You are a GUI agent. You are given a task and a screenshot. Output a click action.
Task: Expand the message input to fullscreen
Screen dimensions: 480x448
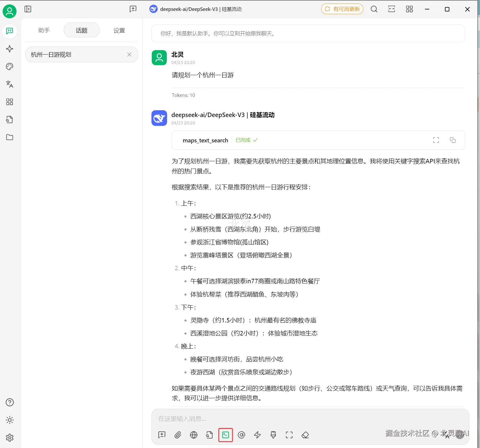(x=289, y=435)
